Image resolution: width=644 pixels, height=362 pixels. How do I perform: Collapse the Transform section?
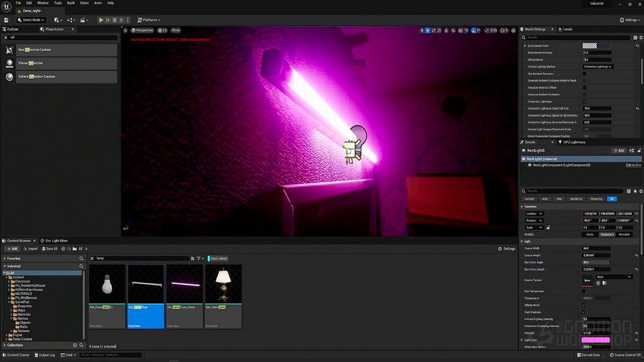(x=522, y=206)
